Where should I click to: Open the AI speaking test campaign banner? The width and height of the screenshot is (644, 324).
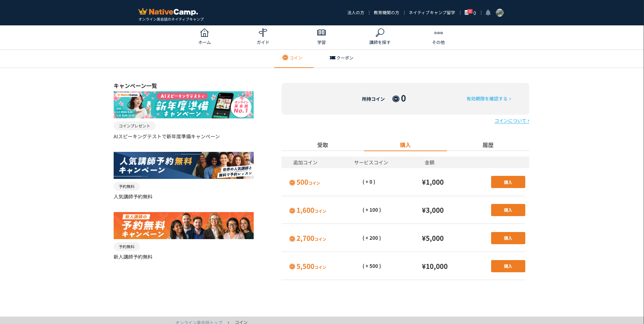point(183,105)
